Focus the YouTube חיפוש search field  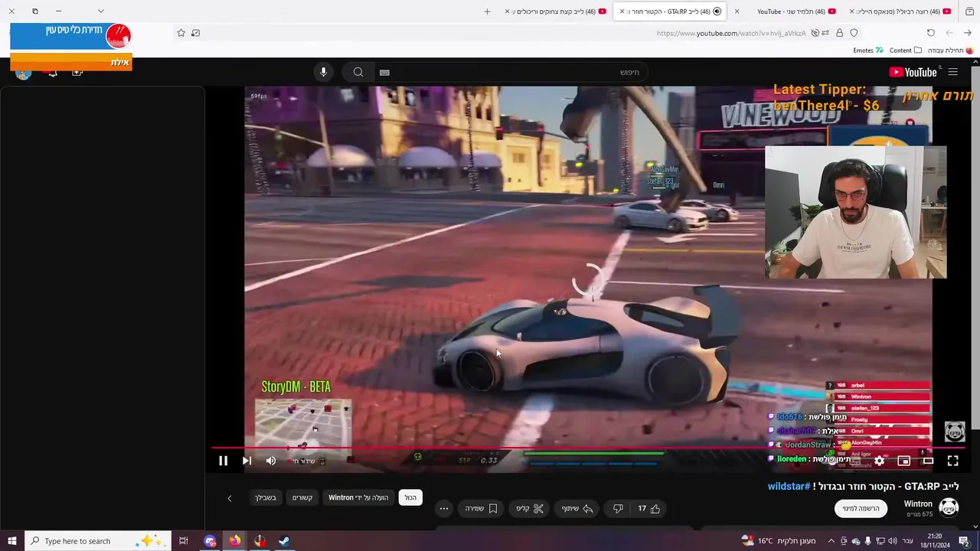click(513, 72)
